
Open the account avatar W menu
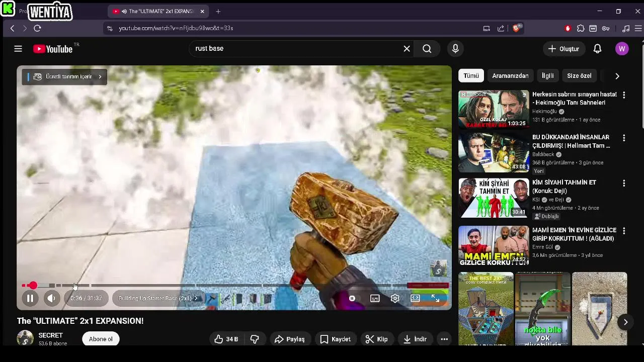[622, 49]
